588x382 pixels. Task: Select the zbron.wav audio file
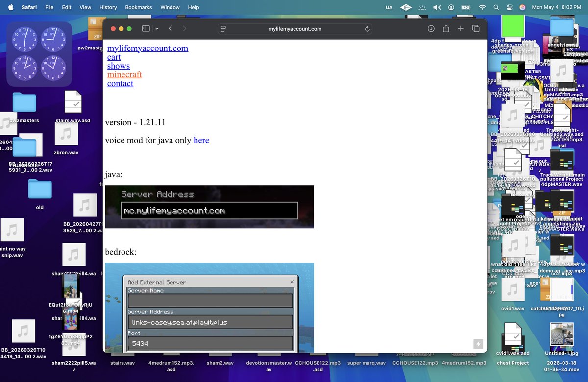(66, 134)
